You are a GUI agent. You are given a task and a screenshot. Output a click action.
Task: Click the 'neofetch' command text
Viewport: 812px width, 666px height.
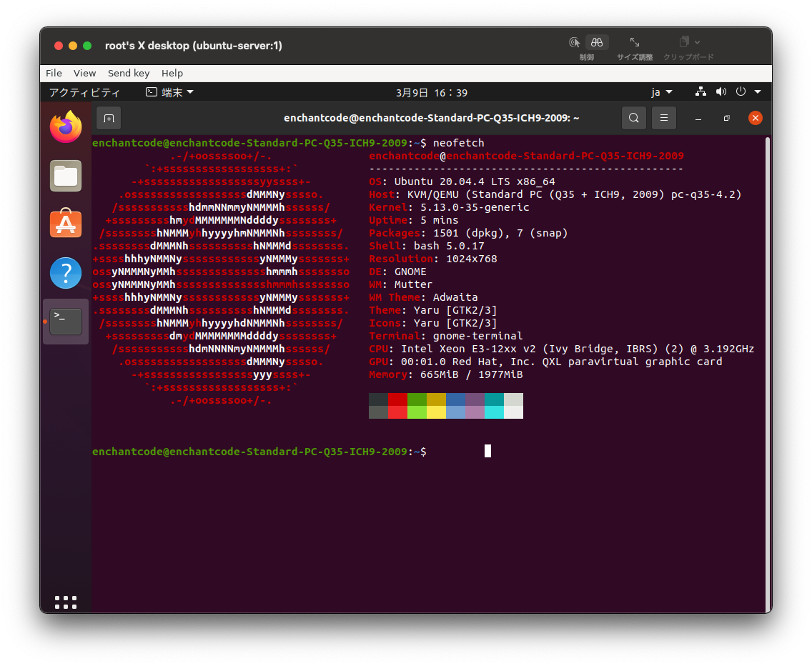click(459, 143)
